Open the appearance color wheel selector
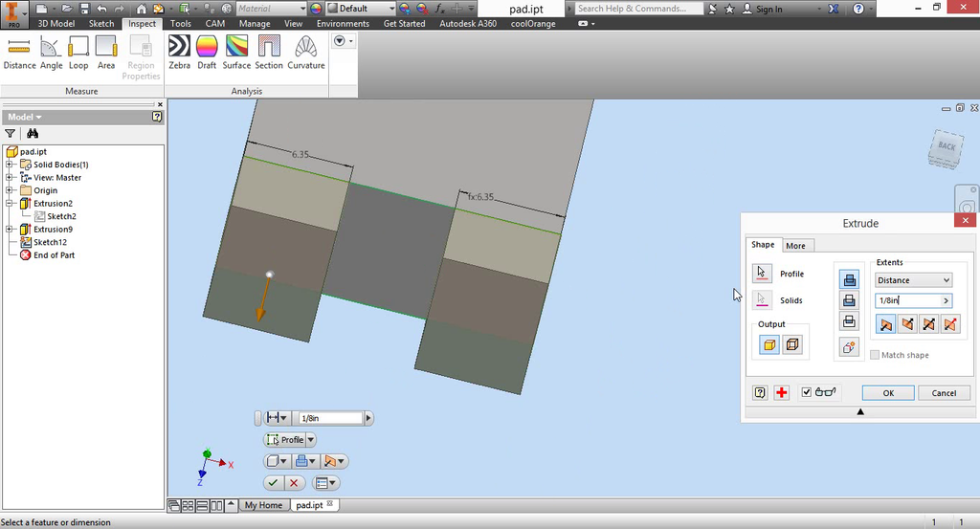This screenshot has width=980, height=529. tap(316, 9)
